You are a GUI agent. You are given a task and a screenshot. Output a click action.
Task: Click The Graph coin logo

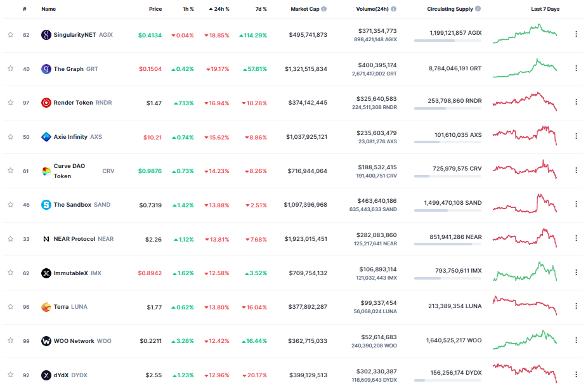point(46,69)
